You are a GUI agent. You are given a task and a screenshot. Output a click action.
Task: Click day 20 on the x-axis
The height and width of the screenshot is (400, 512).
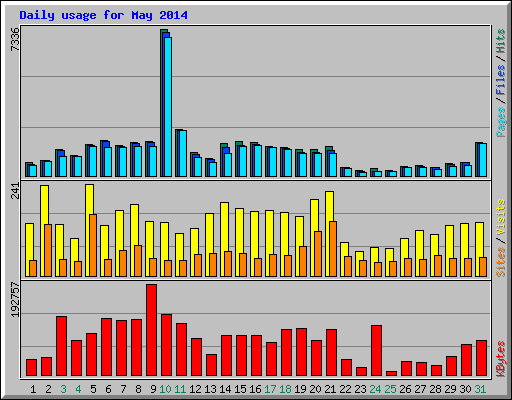click(315, 389)
